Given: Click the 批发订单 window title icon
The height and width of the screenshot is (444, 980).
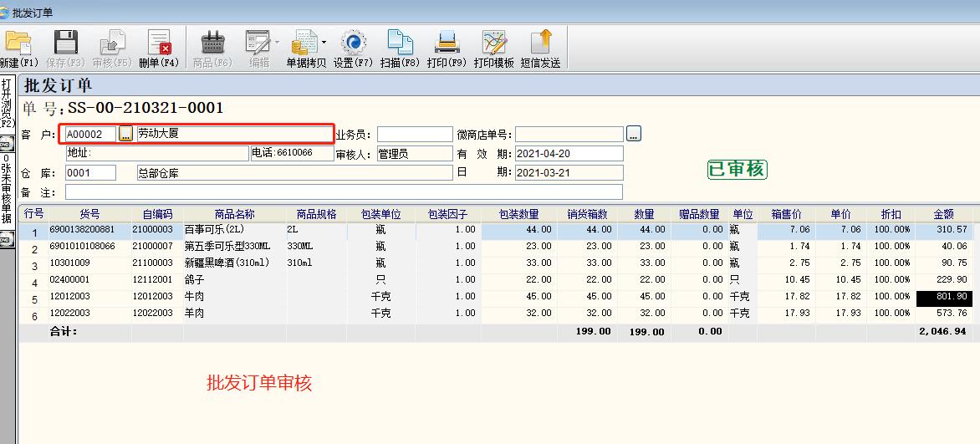Looking at the screenshot, I should [x=5, y=12].
